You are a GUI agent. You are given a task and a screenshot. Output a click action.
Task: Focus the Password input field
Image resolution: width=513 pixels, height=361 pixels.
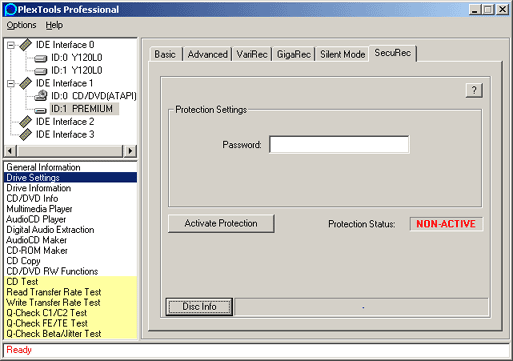click(x=339, y=145)
